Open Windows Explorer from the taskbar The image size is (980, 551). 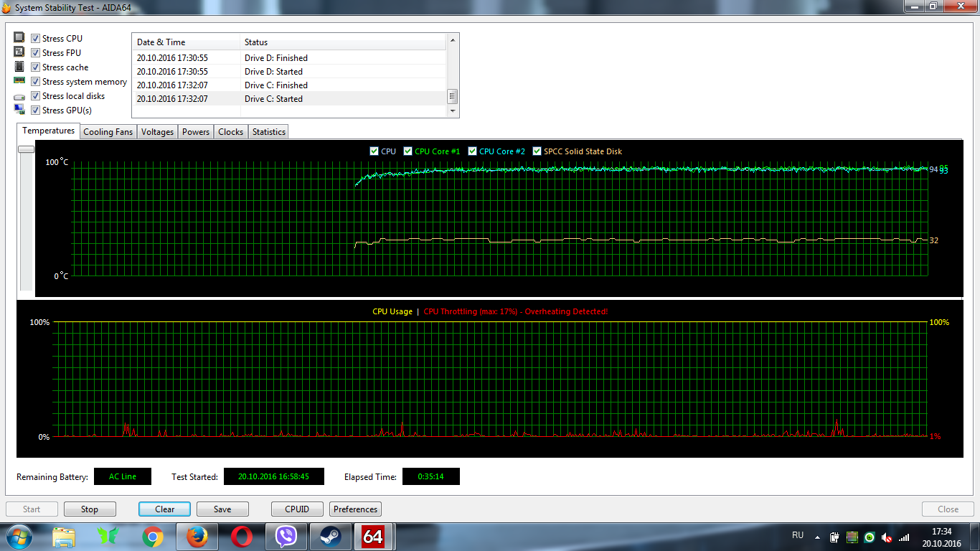click(x=64, y=537)
